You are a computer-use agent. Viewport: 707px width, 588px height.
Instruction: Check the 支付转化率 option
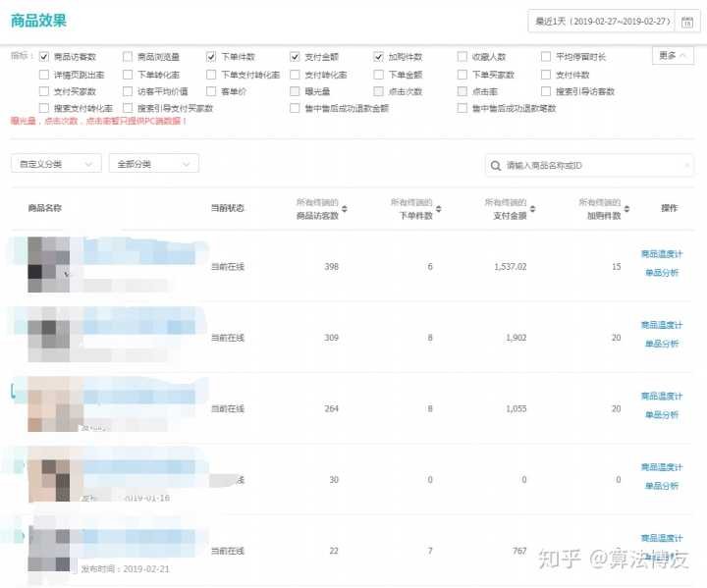click(295, 75)
